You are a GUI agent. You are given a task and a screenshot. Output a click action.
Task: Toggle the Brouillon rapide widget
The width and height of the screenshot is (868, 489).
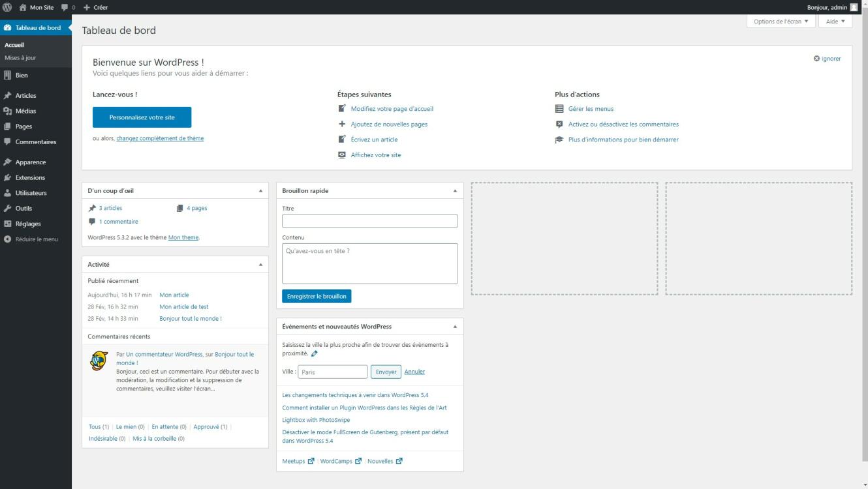(455, 191)
